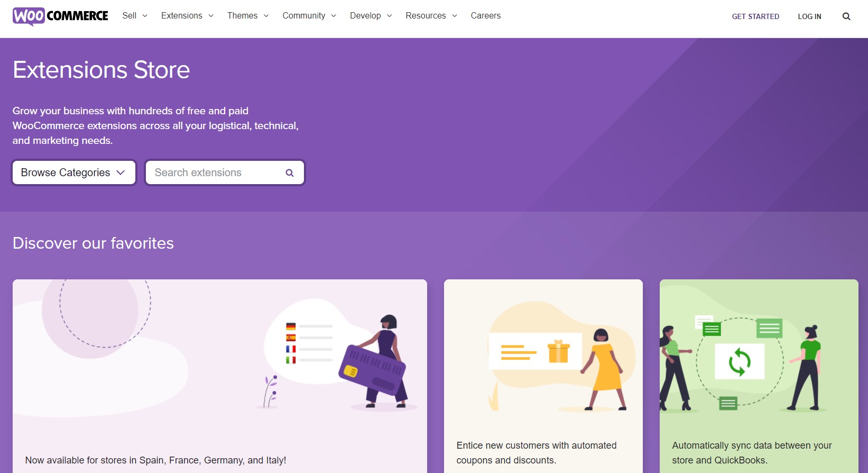Click 'Entice new customers with automated' text
868x473 pixels.
pyautogui.click(x=537, y=445)
